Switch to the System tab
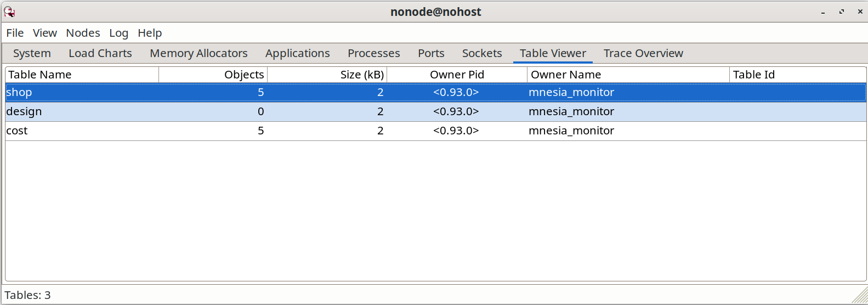The image size is (868, 305). pyautogui.click(x=32, y=53)
